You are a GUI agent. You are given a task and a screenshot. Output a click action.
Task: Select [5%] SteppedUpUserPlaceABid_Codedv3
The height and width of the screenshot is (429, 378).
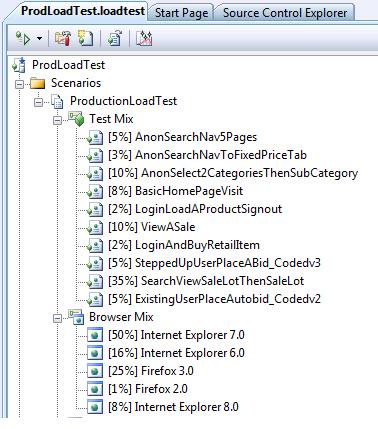click(x=214, y=263)
